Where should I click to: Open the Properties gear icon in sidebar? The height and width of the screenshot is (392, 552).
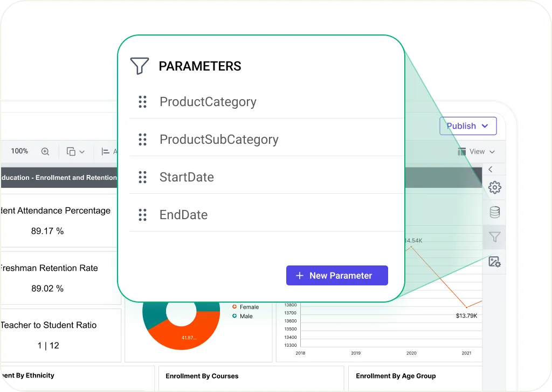point(494,187)
